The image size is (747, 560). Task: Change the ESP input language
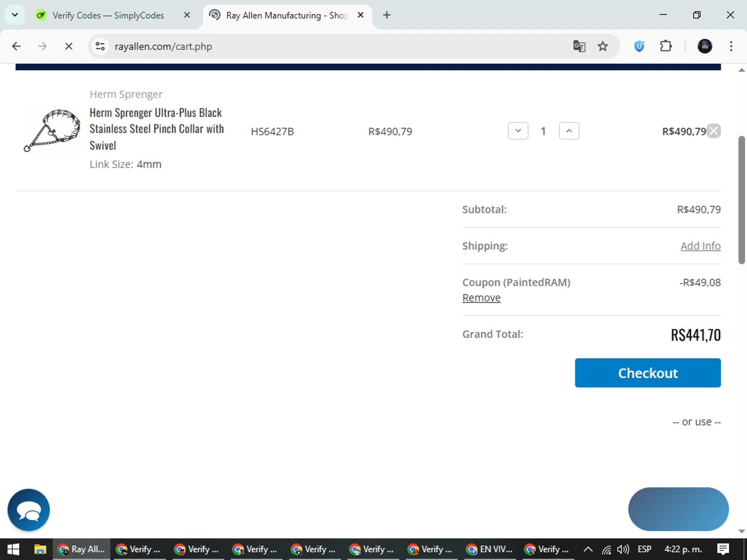[x=644, y=549]
